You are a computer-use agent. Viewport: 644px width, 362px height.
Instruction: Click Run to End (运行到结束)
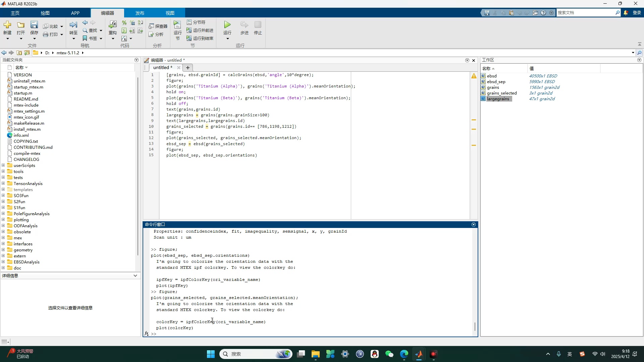200,38
